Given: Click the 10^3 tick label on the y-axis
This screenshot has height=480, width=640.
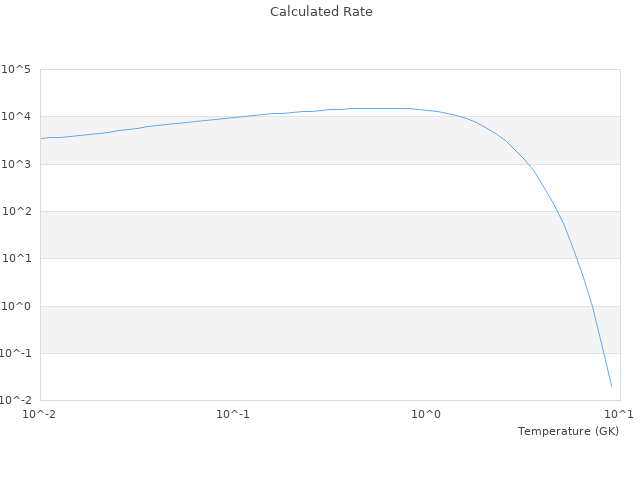Looking at the screenshot, I should 16,164.
